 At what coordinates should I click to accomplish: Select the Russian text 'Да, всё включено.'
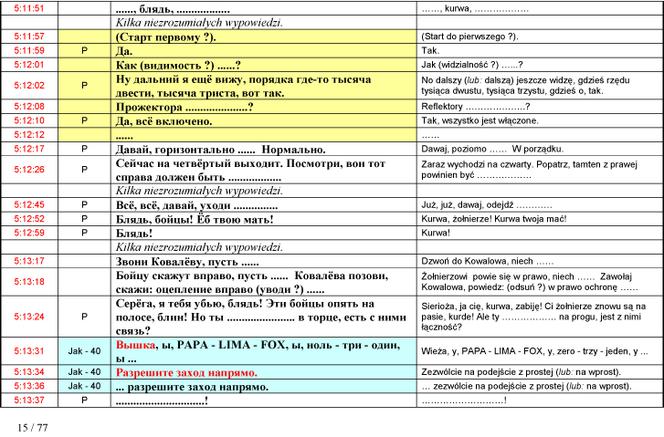pos(164,121)
